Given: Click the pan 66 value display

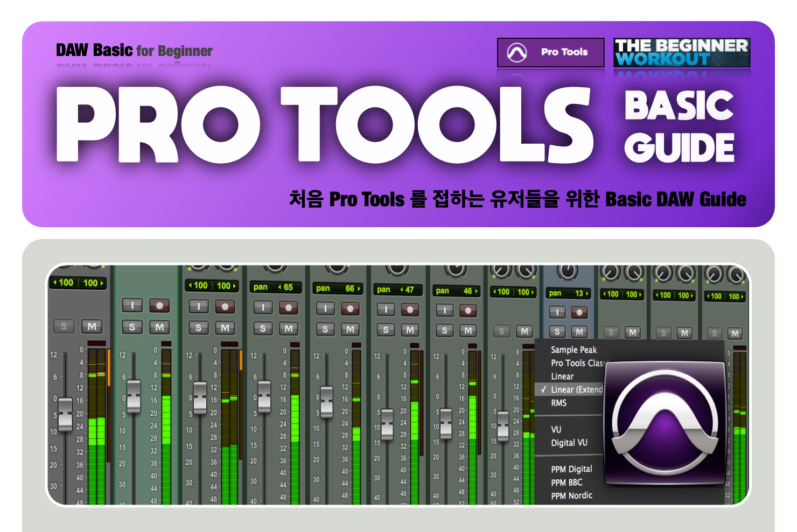Looking at the screenshot, I should pyautogui.click(x=338, y=289).
